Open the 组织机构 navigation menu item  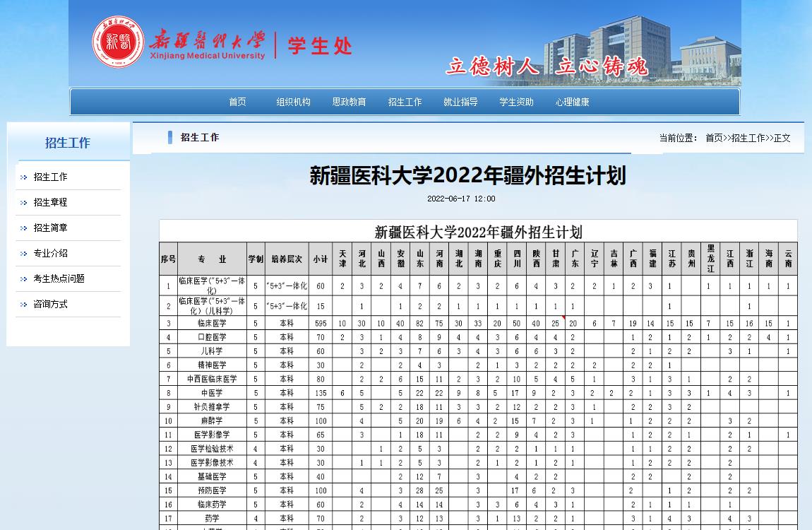tap(293, 102)
